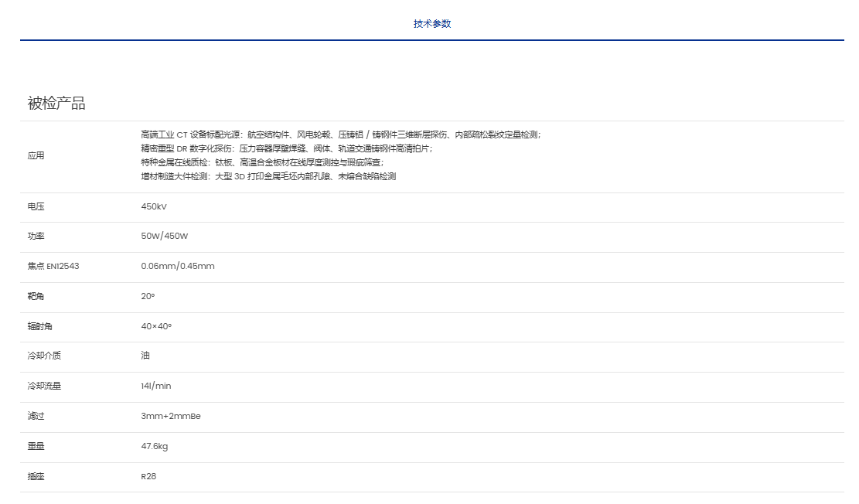Screen dimensions: 859x504
Task: Click the 滤过 row label
Action: pyautogui.click(x=36, y=417)
